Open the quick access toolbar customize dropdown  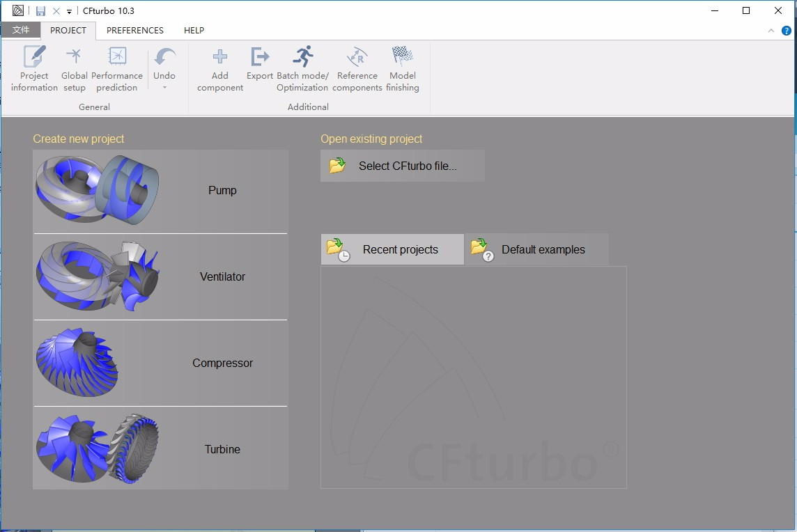(x=68, y=11)
